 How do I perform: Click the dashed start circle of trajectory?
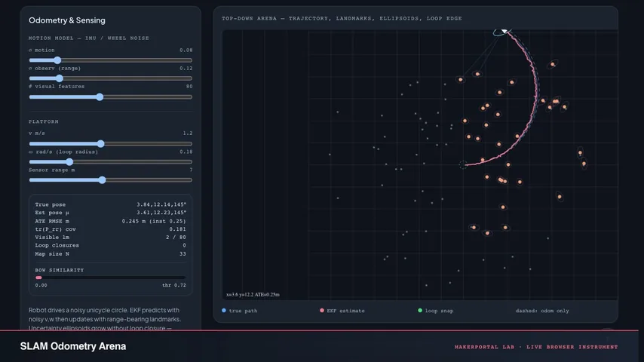coord(463,164)
